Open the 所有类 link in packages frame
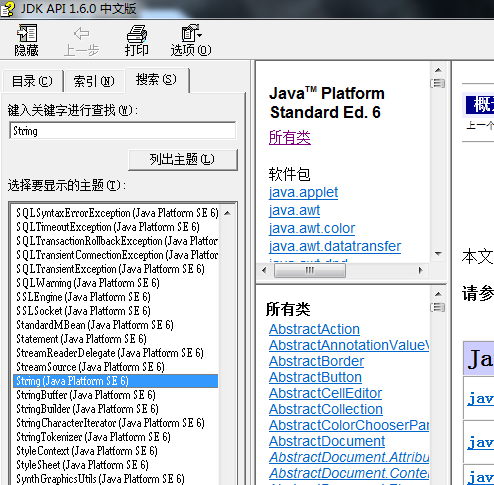494x485 pixels. click(x=290, y=137)
